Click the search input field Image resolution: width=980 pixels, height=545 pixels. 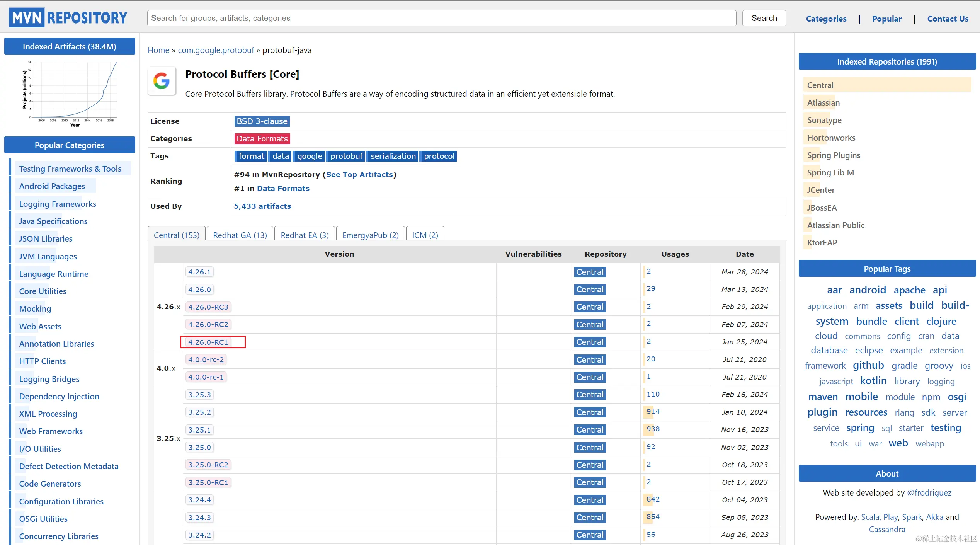(x=441, y=18)
